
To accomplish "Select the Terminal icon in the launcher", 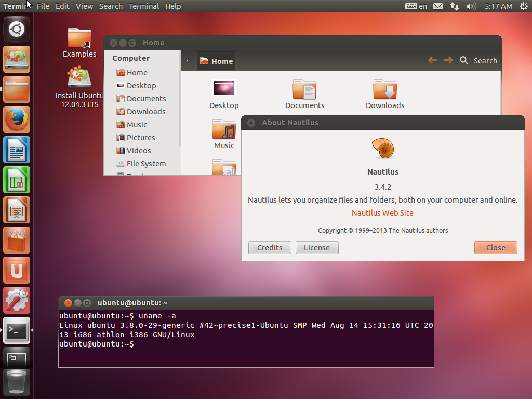I will coord(17,331).
